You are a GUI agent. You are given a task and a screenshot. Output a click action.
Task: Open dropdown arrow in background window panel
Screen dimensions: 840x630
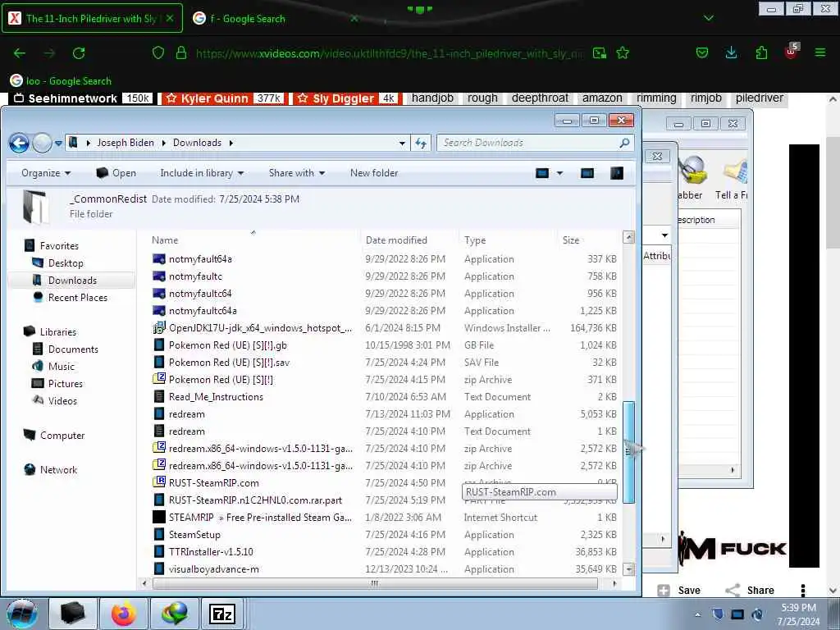tap(664, 235)
